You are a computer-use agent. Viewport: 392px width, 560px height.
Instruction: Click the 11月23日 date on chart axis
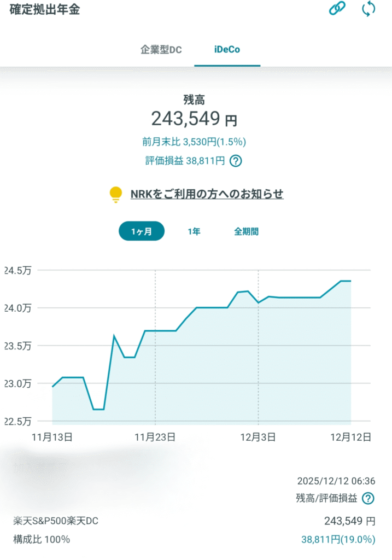coord(155,437)
